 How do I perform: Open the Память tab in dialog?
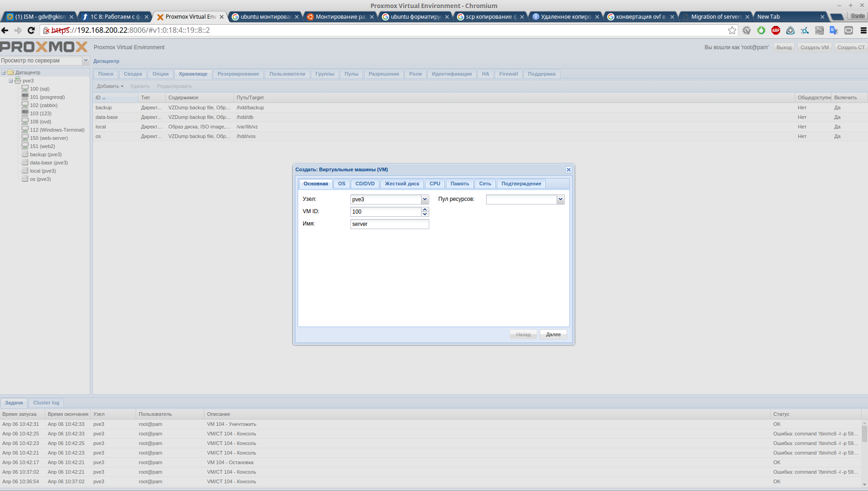460,184
